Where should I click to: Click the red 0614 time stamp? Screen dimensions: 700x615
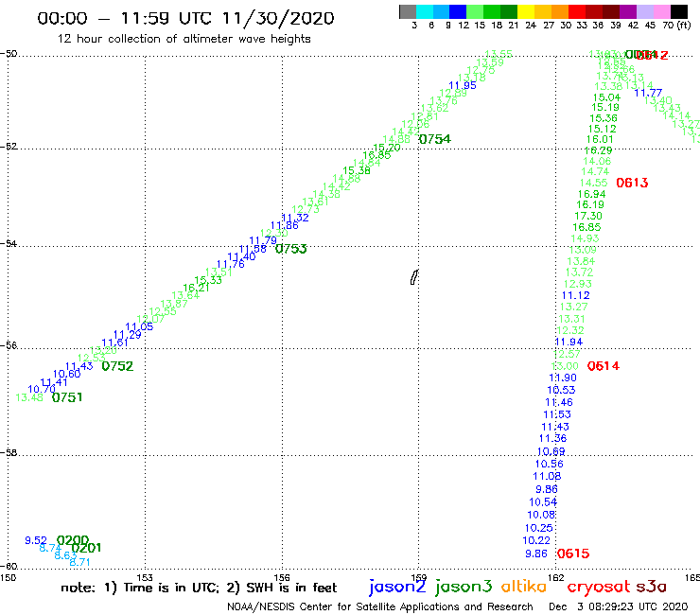coord(604,366)
